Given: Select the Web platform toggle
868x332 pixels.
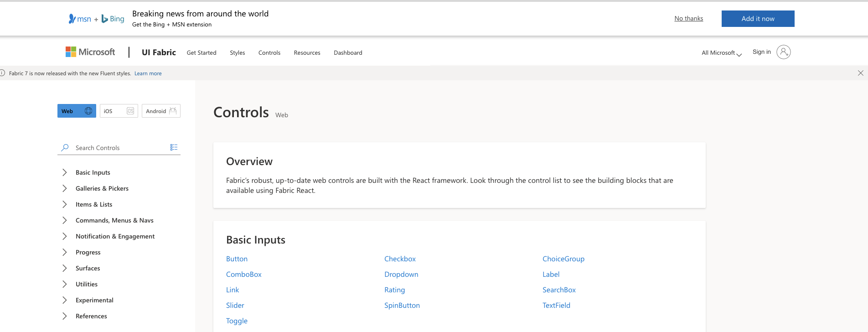Looking at the screenshot, I should [x=77, y=111].
